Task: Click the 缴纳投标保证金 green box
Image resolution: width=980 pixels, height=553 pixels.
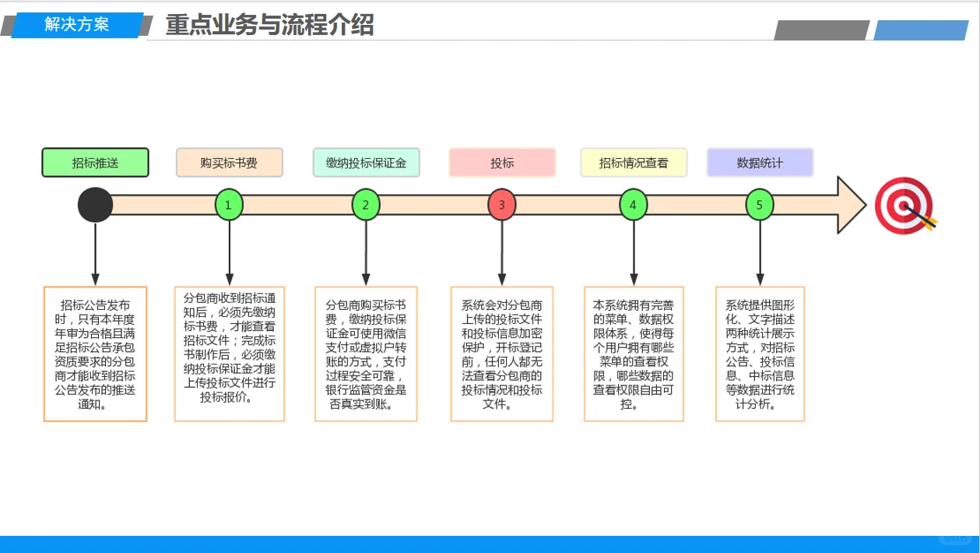Action: coord(366,163)
